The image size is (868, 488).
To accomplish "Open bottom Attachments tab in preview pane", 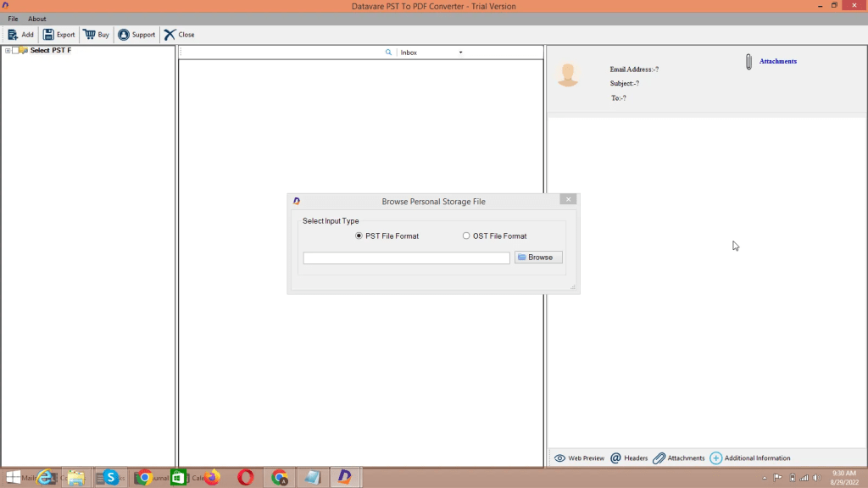I will pos(679,458).
